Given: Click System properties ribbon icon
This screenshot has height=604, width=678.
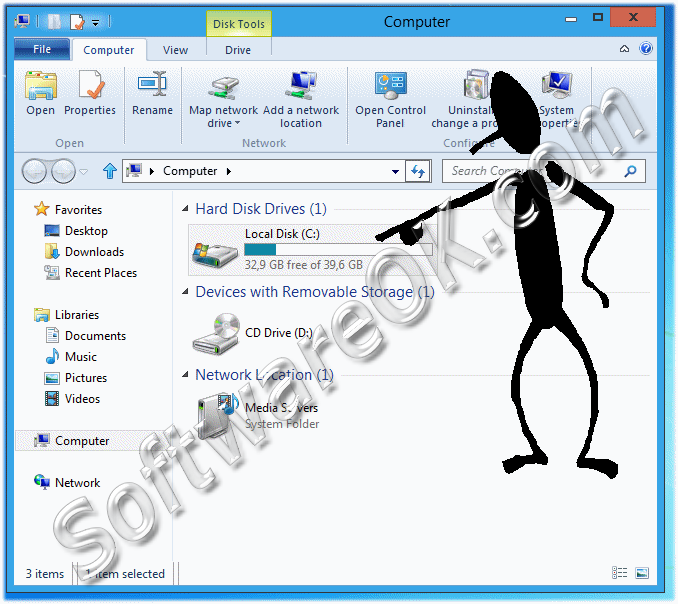Looking at the screenshot, I should pos(557,85).
